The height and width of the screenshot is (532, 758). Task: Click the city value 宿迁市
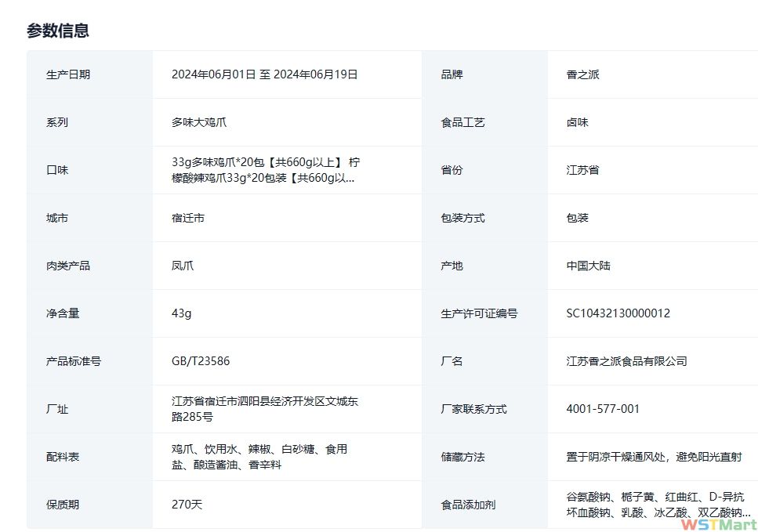pos(188,218)
